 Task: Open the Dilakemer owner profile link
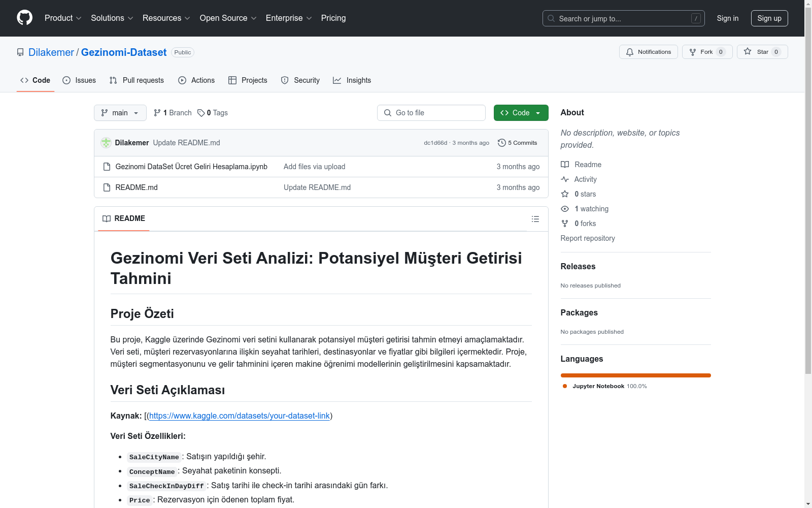pyautogui.click(x=51, y=52)
